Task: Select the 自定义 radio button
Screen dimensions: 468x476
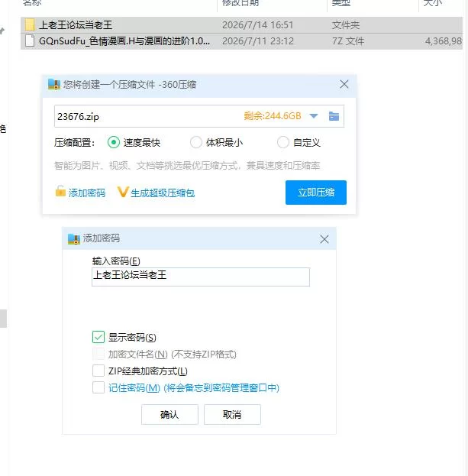Action: 283,142
